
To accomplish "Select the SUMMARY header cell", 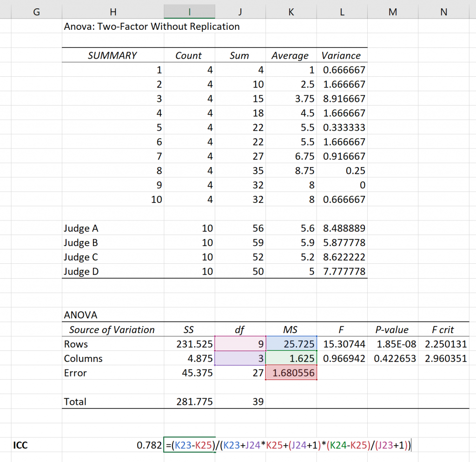I will (x=112, y=55).
